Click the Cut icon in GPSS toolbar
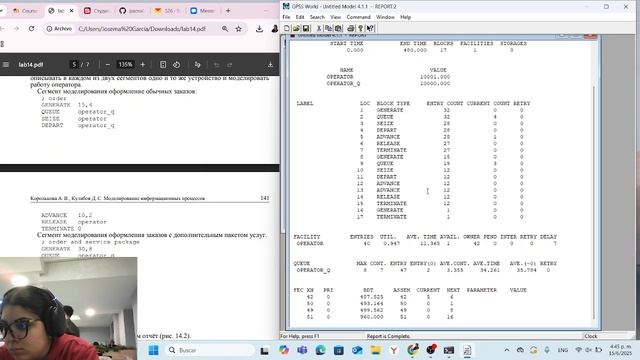The image size is (640, 360). pyautogui.click(x=319, y=28)
